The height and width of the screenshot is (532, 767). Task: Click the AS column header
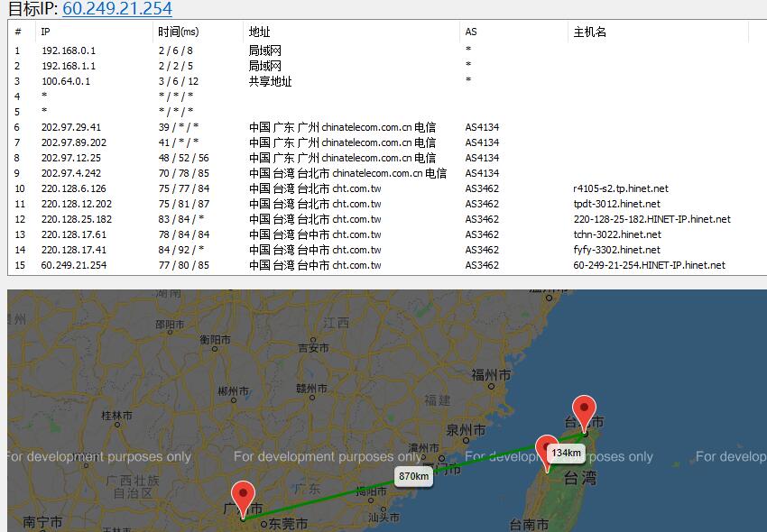coord(470,32)
